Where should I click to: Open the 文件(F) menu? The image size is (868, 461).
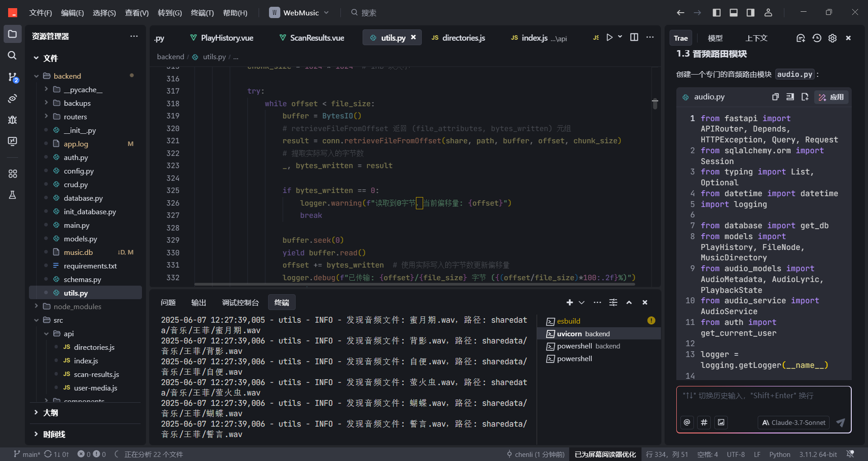tap(41, 13)
